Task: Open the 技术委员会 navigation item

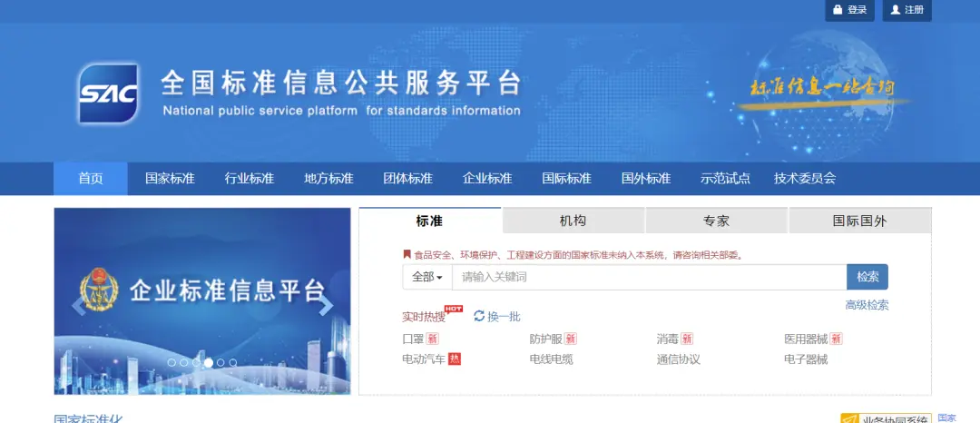Action: point(805,179)
